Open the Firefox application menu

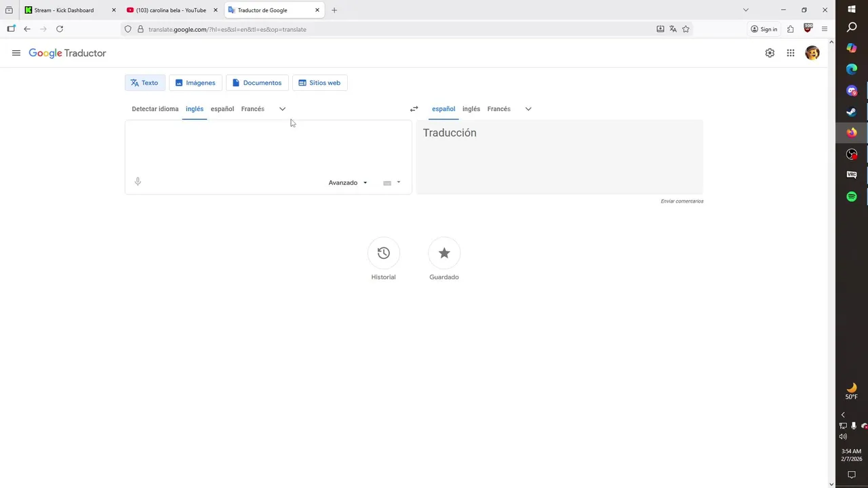click(x=825, y=29)
